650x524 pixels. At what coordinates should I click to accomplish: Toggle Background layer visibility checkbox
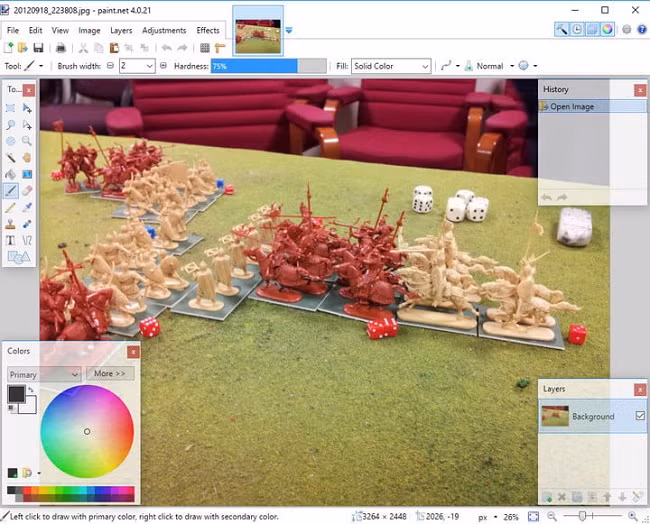(x=639, y=416)
